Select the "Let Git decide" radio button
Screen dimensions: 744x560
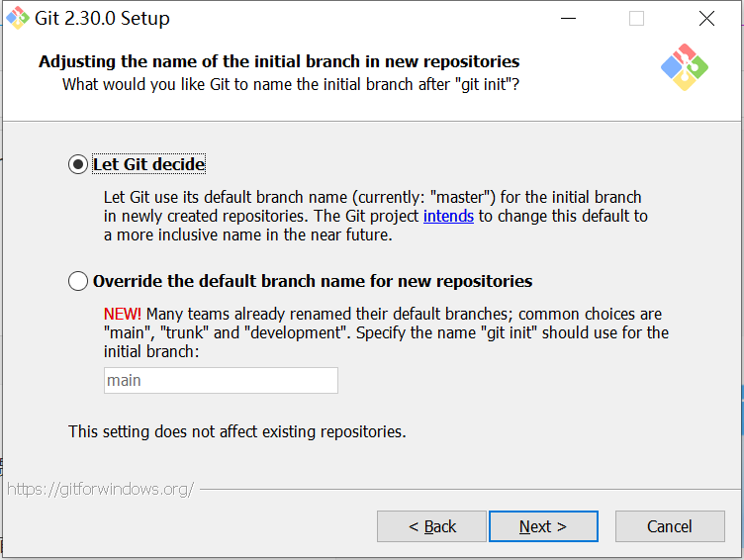(x=78, y=164)
